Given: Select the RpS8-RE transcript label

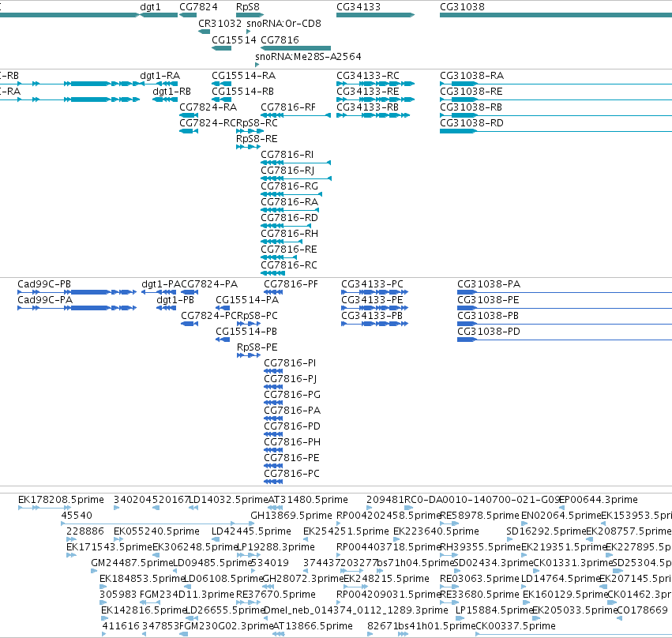Looking at the screenshot, I should click(257, 139).
